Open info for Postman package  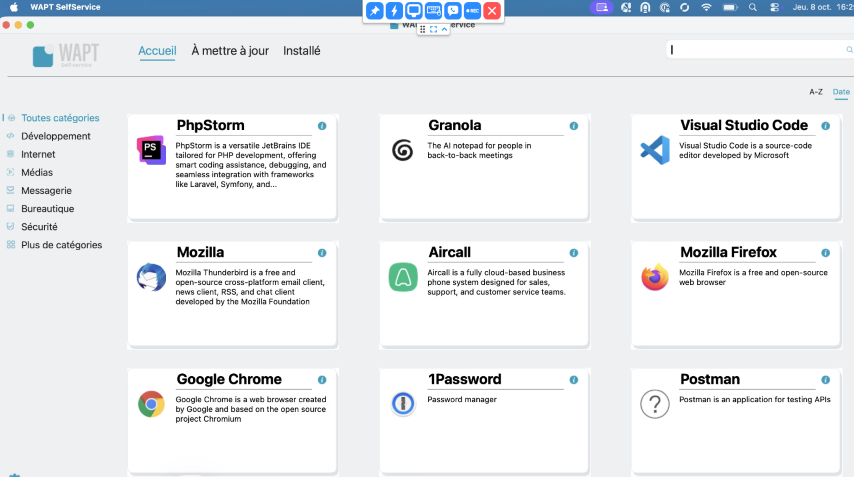tap(826, 380)
